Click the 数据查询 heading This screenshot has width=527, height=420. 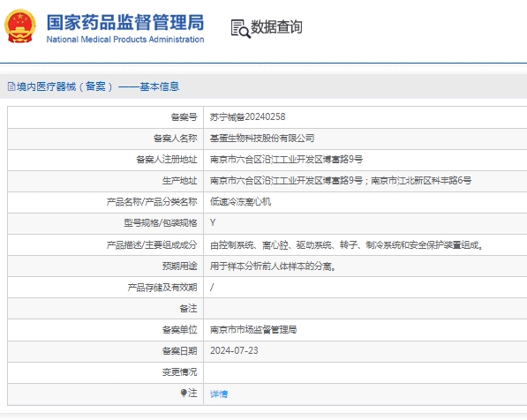click(276, 26)
